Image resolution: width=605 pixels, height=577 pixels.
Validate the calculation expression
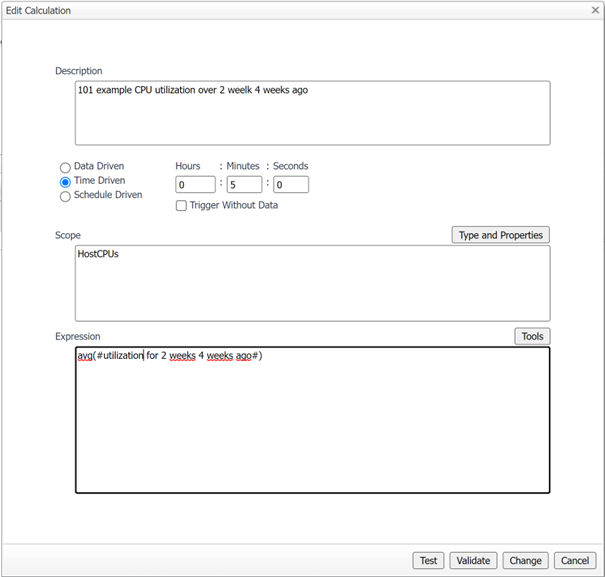473,561
